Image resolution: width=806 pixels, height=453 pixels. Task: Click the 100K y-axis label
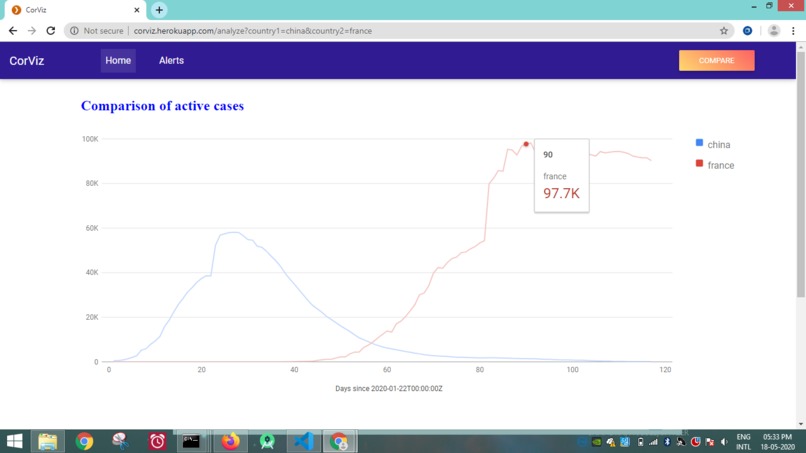[x=90, y=139]
